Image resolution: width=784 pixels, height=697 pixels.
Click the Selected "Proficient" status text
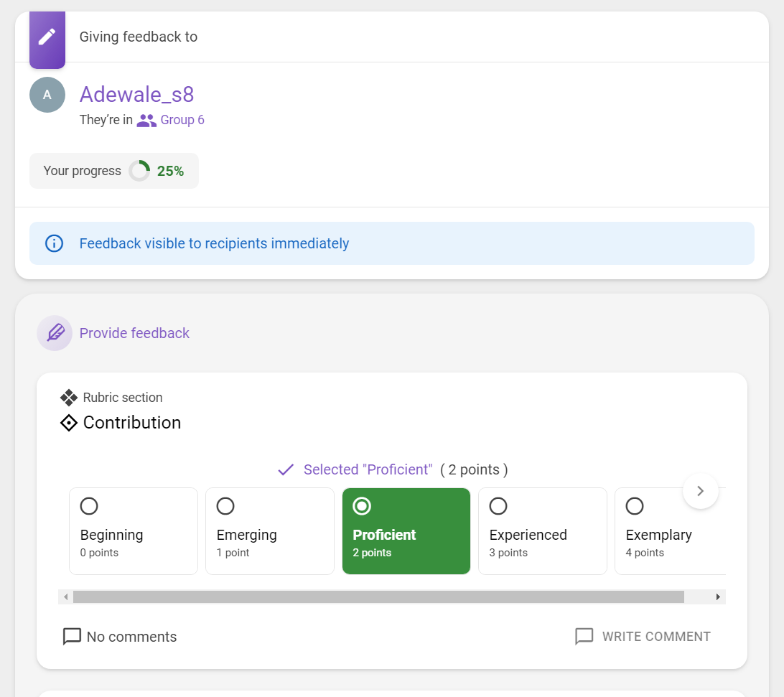tap(368, 470)
